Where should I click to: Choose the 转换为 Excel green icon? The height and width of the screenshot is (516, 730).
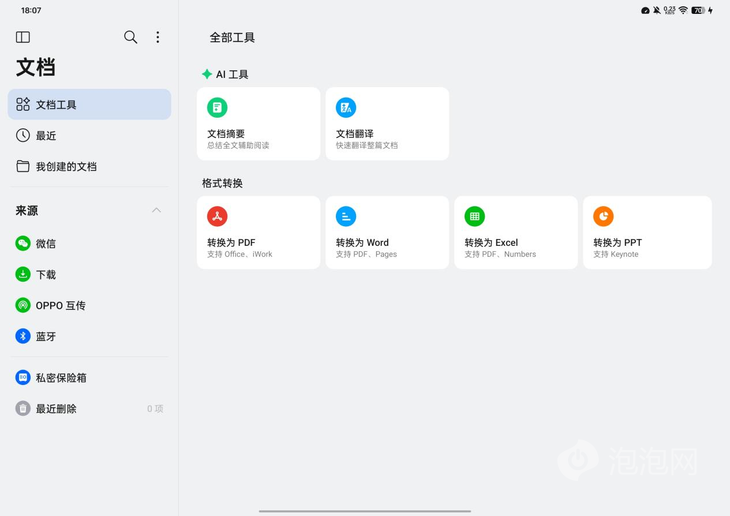(x=475, y=216)
